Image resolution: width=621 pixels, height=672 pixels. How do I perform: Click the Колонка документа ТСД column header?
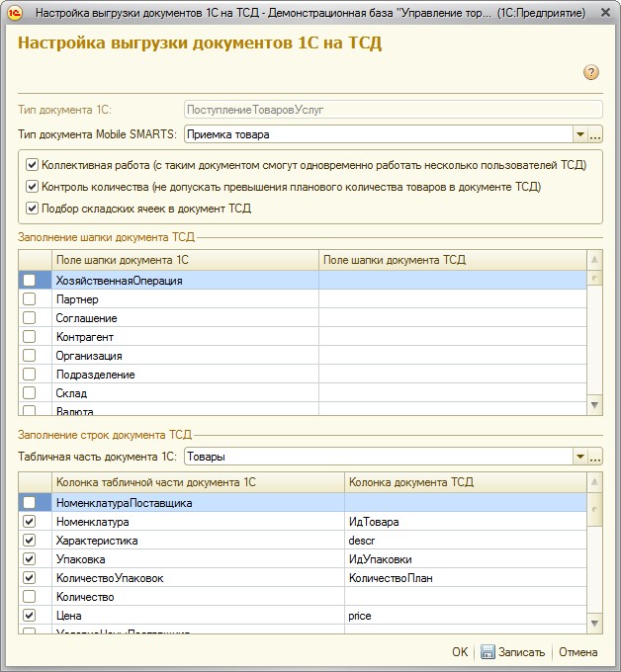[466, 482]
